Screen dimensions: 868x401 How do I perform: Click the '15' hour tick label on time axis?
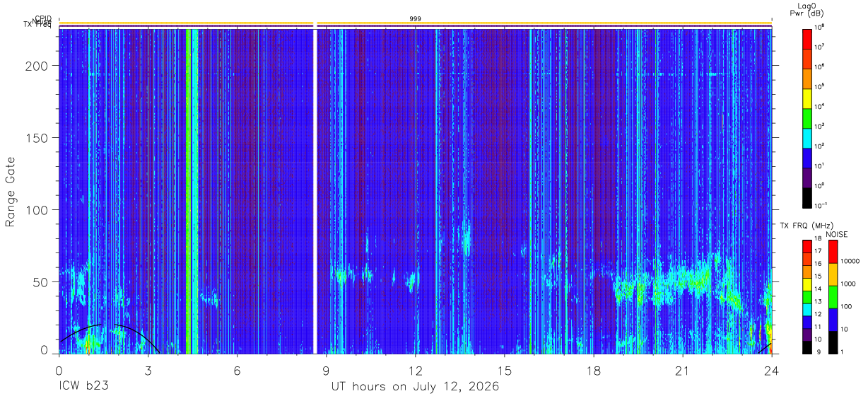(x=505, y=371)
